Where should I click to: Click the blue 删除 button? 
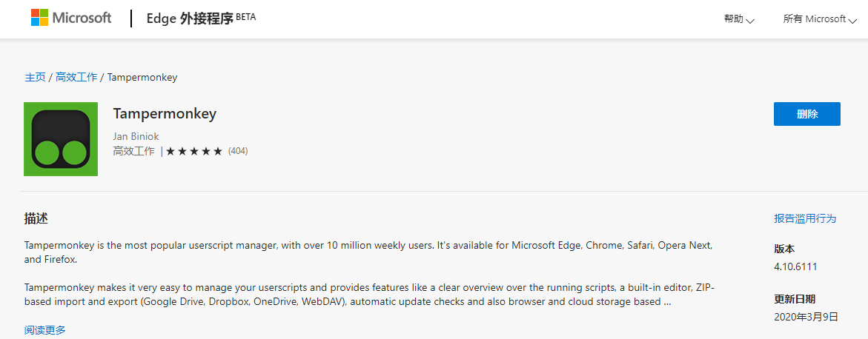(806, 114)
